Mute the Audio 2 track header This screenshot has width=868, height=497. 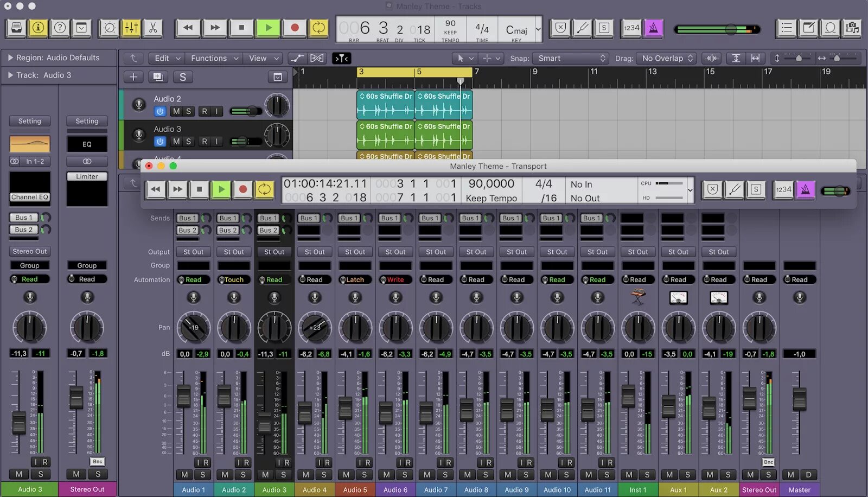(x=176, y=111)
